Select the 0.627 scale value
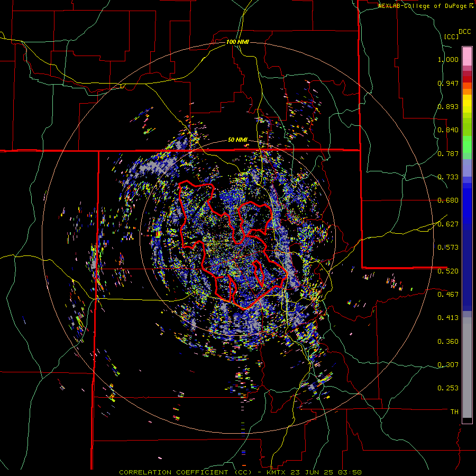This screenshot has width=476, height=476. point(448,224)
